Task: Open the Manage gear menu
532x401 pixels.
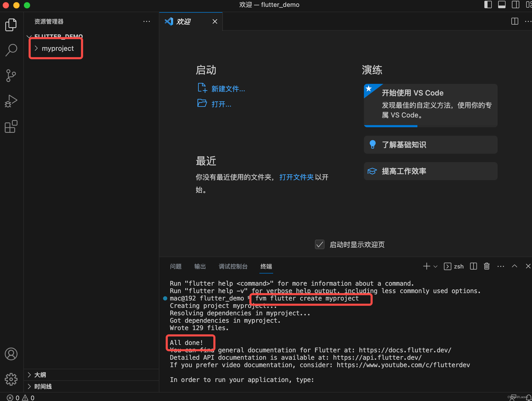Action: (x=11, y=379)
